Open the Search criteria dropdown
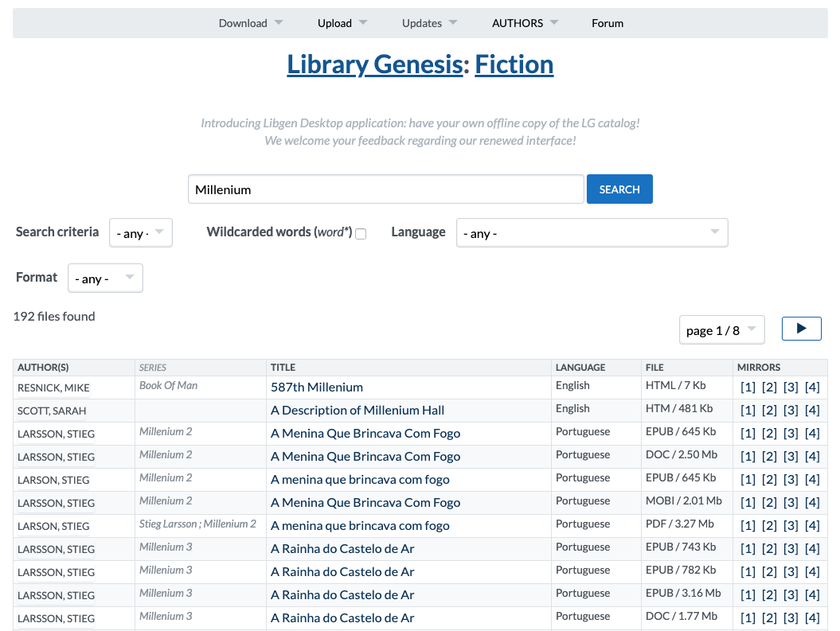Viewport: 840px width, 631px height. [x=140, y=232]
